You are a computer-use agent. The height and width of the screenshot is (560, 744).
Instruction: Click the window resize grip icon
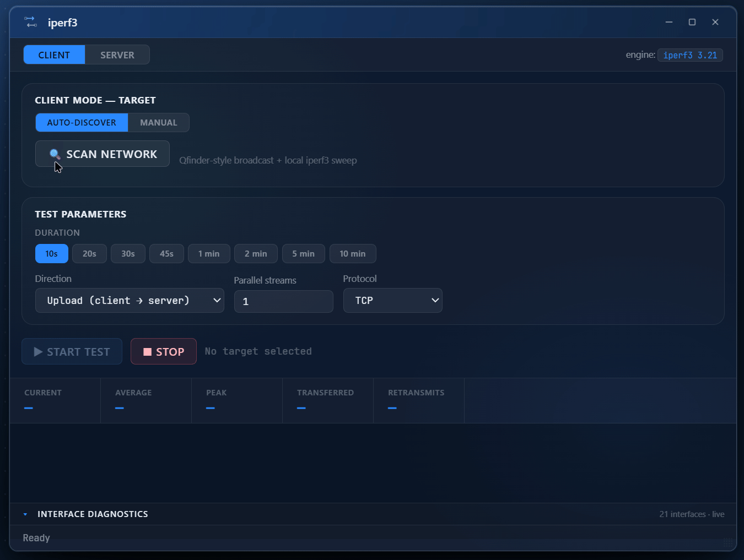click(x=728, y=542)
